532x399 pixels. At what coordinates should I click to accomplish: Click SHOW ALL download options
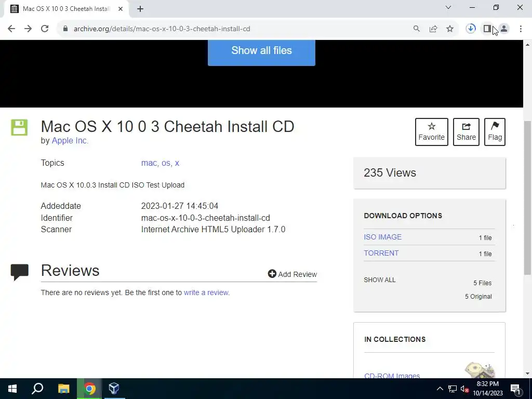[x=380, y=280]
